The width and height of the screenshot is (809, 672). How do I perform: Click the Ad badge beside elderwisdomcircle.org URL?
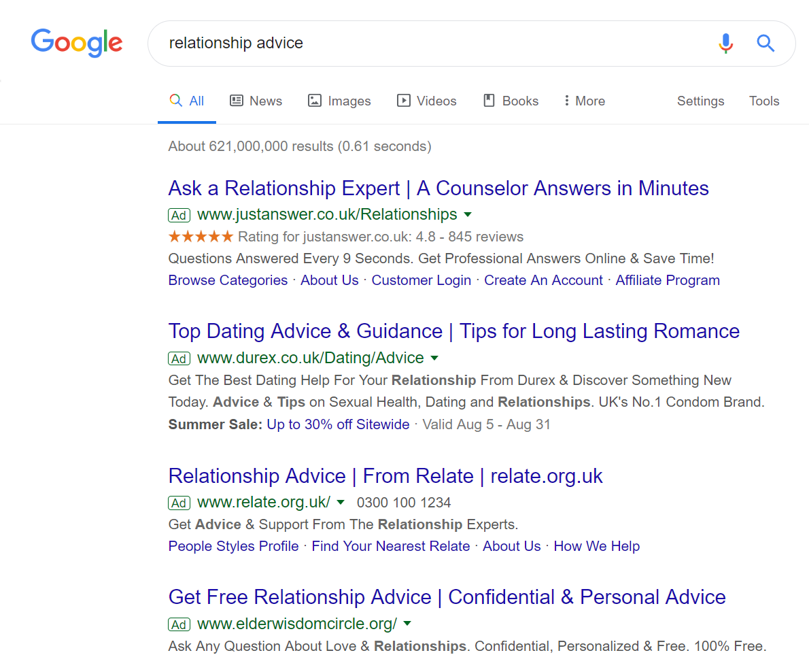click(179, 624)
